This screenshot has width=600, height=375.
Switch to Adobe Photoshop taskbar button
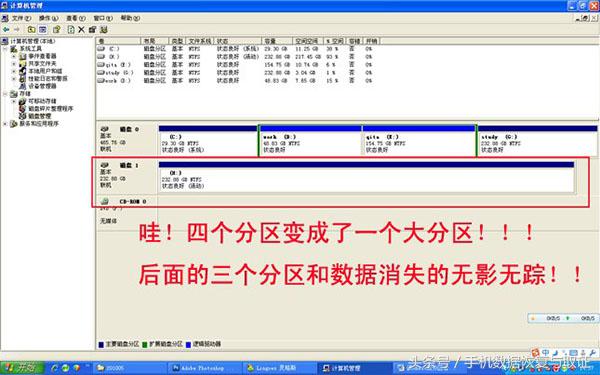[204, 368]
